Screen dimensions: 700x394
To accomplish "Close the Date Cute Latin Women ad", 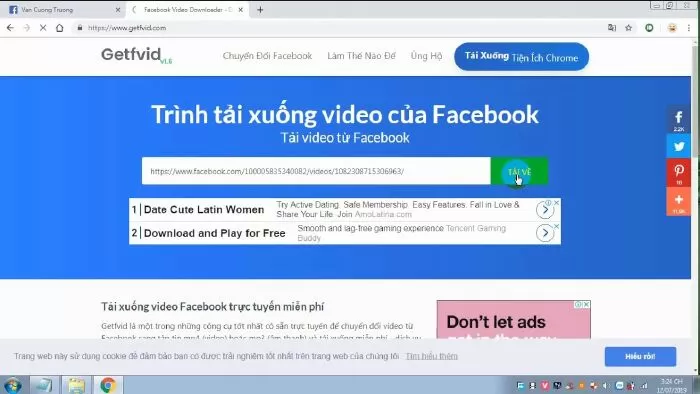I will [557, 203].
